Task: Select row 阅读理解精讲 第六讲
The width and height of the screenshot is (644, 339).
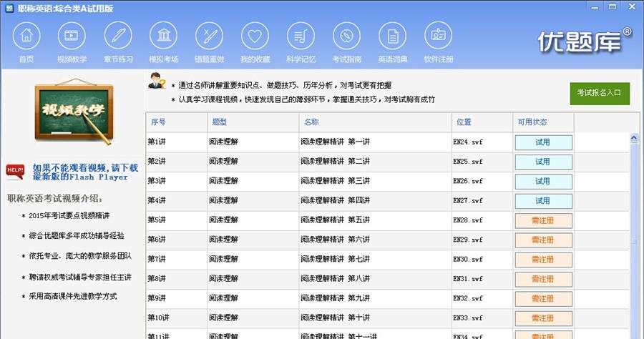Action: (x=387, y=240)
